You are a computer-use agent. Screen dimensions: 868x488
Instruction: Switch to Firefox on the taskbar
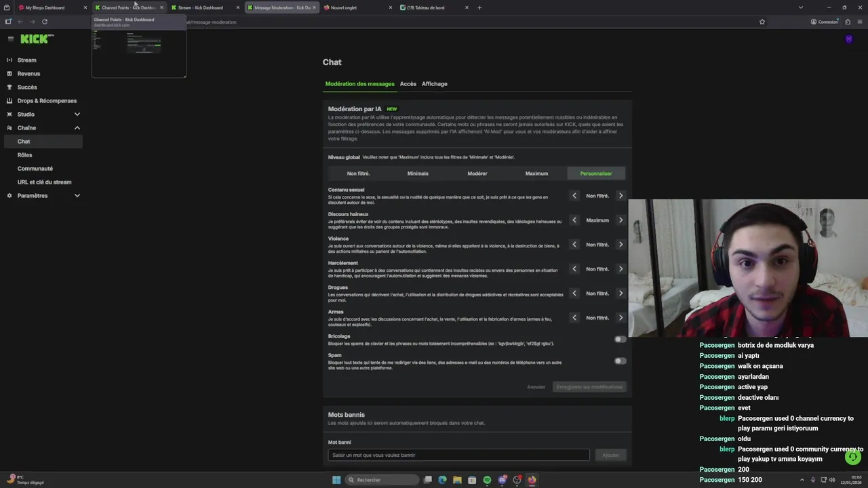(532, 480)
